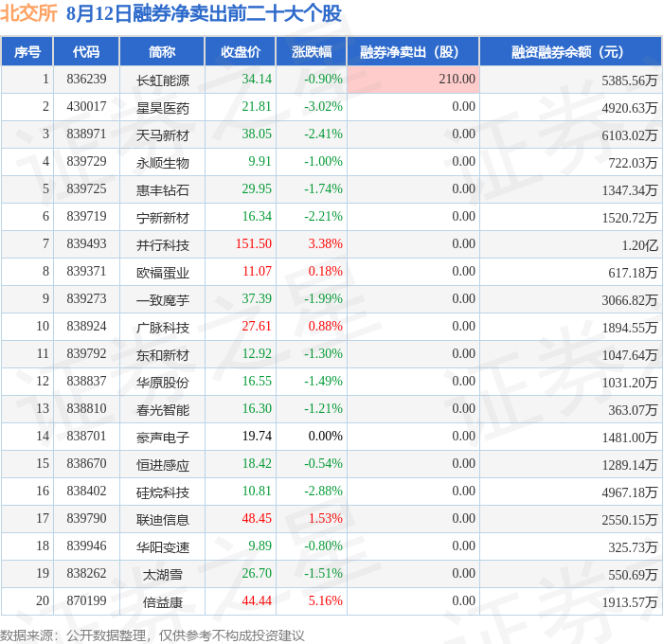Click the 融券净卖出（股） column header
Screen dimensions: 663x644
tap(413, 51)
